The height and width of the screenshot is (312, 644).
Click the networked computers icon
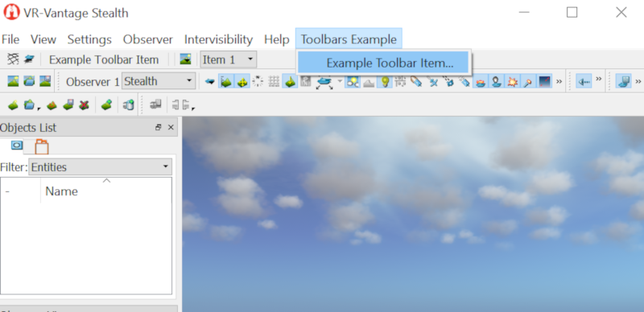pos(155,105)
